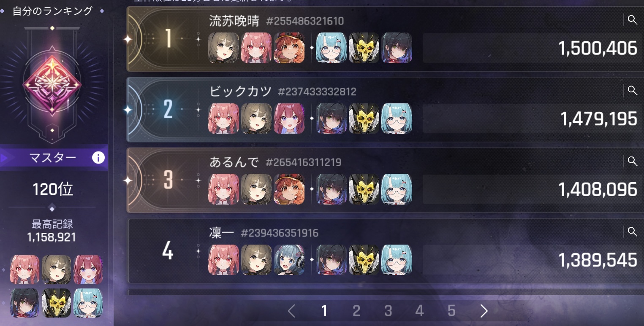Click the magnifier icon on 凛一's row
The width and height of the screenshot is (644, 326).
pos(632,231)
